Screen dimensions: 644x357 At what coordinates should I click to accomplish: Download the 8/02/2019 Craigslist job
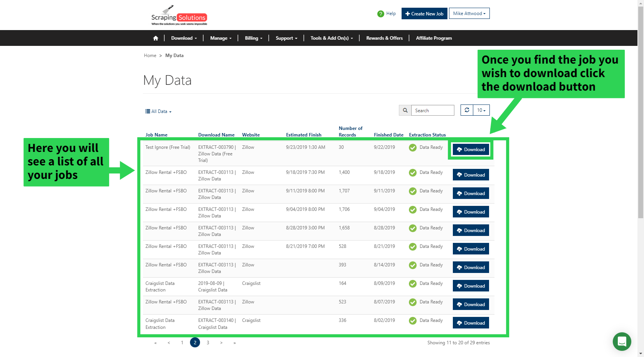point(471,323)
